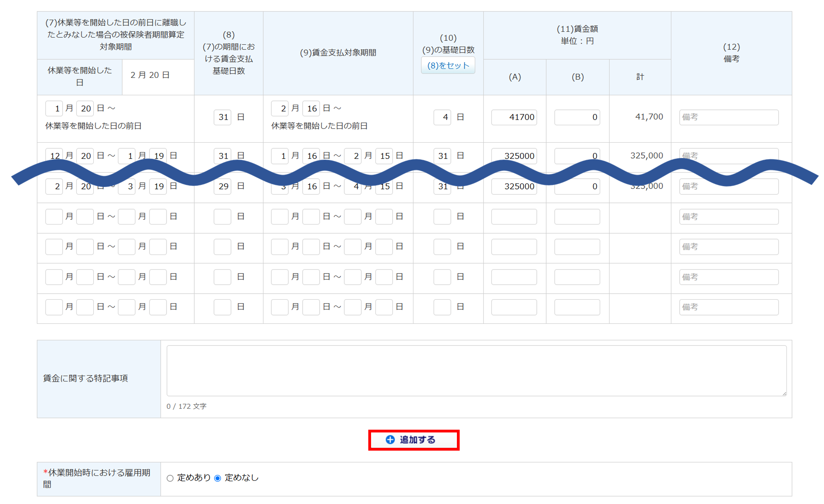The image size is (824, 504).
Task: Click first row start month field showing 1
Action: pyautogui.click(x=54, y=108)
